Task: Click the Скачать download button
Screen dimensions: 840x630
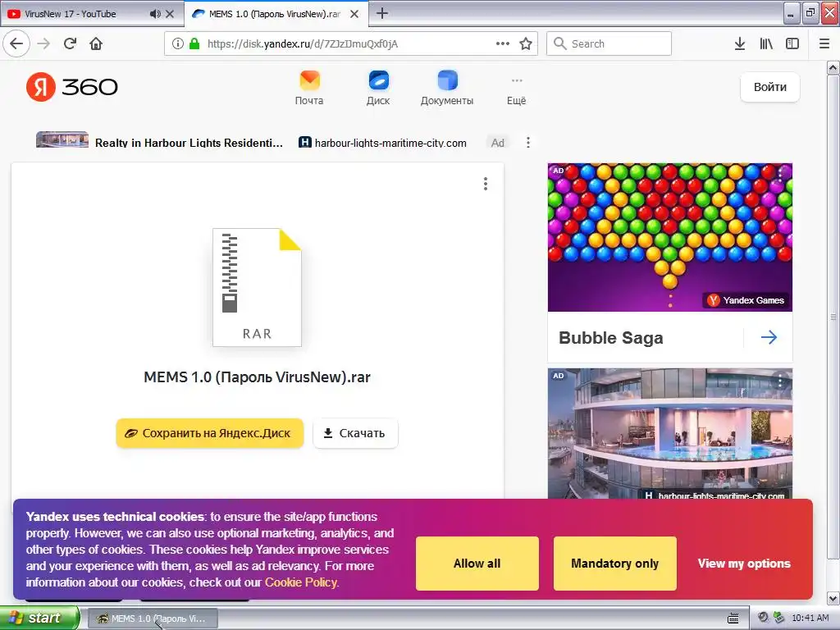Action: (355, 433)
